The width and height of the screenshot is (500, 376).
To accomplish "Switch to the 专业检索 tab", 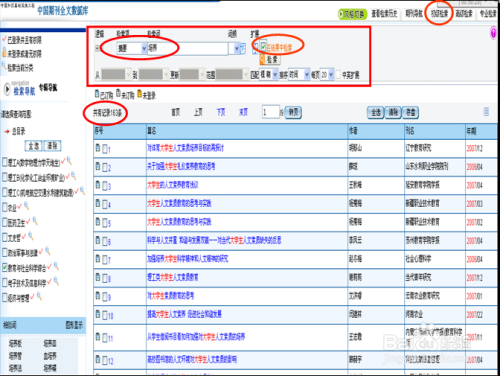I will click(x=488, y=13).
